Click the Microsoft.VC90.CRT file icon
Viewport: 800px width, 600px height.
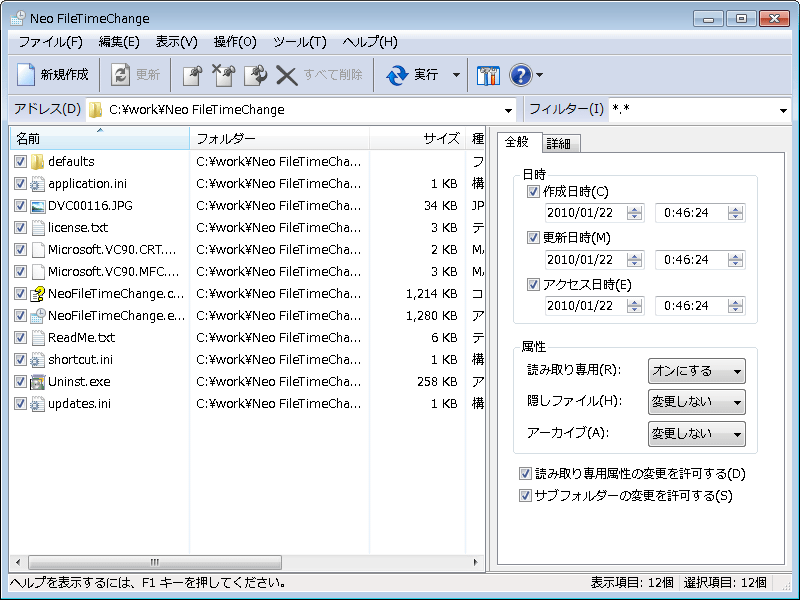tap(38, 249)
